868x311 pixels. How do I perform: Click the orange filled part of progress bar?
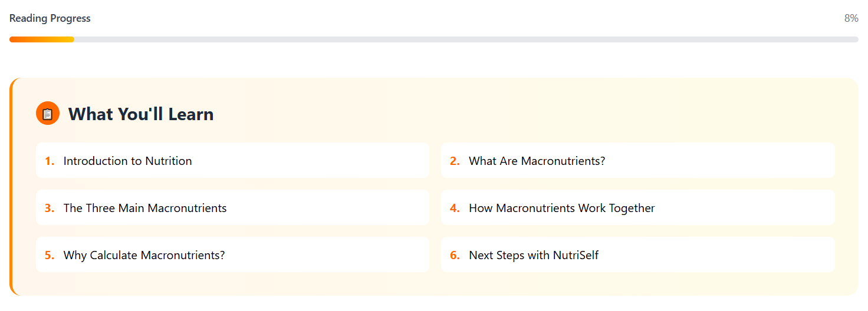(x=41, y=39)
